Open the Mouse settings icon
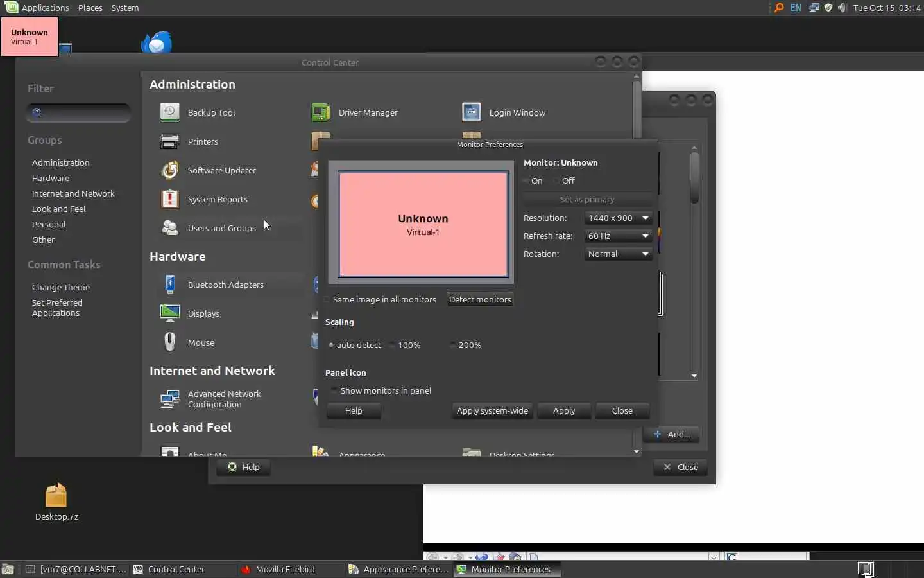The width and height of the screenshot is (924, 578). pos(169,342)
